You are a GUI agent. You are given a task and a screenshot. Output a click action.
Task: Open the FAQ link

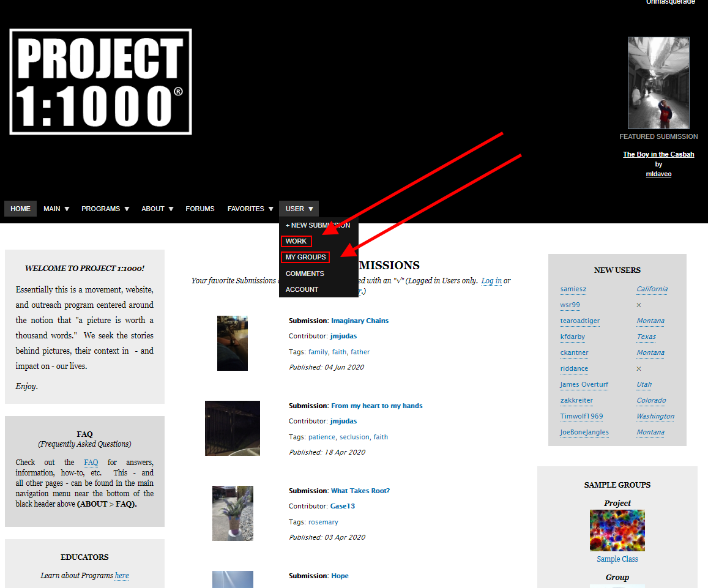click(91, 463)
